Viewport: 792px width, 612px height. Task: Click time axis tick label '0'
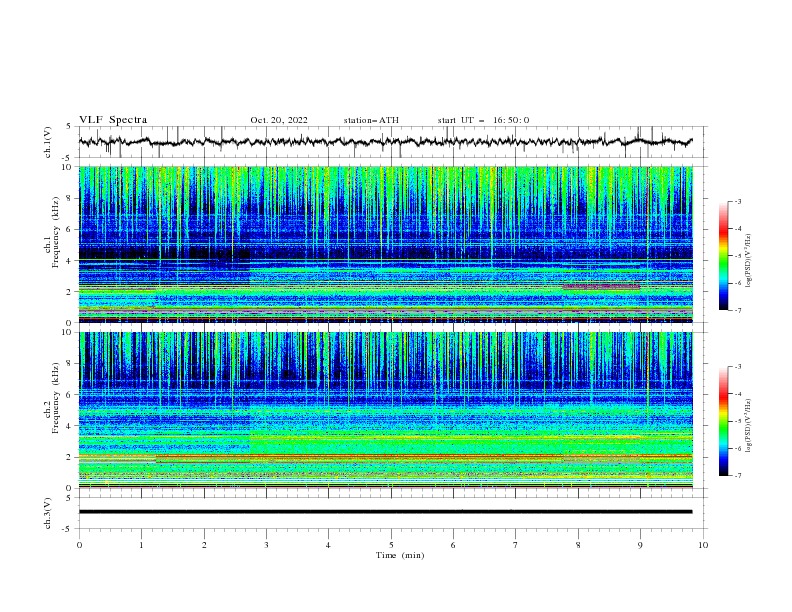(79, 545)
